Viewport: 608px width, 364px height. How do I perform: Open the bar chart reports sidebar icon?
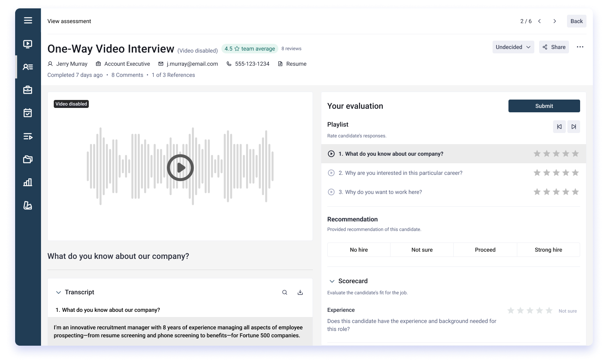[x=28, y=182]
